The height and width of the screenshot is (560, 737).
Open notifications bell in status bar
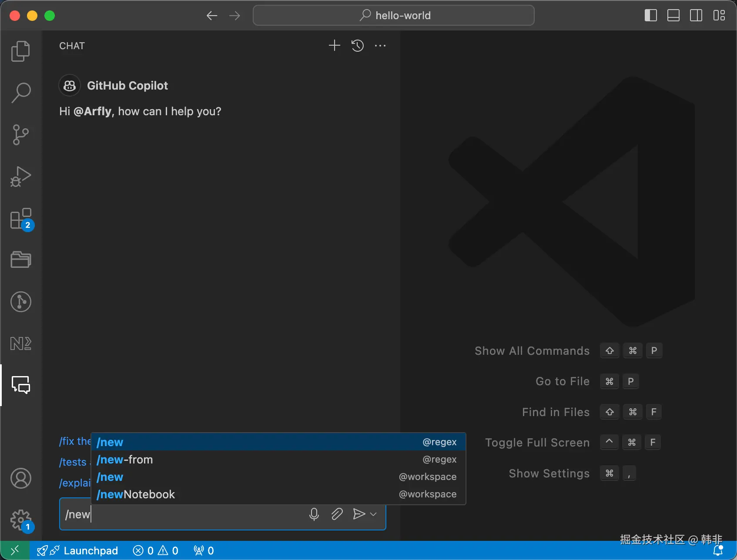click(x=718, y=550)
